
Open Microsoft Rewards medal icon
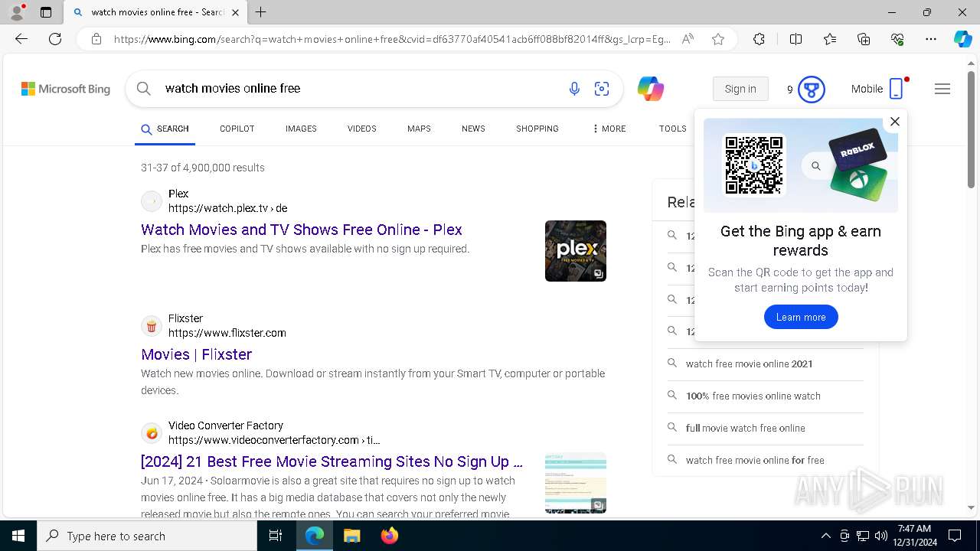pyautogui.click(x=812, y=90)
